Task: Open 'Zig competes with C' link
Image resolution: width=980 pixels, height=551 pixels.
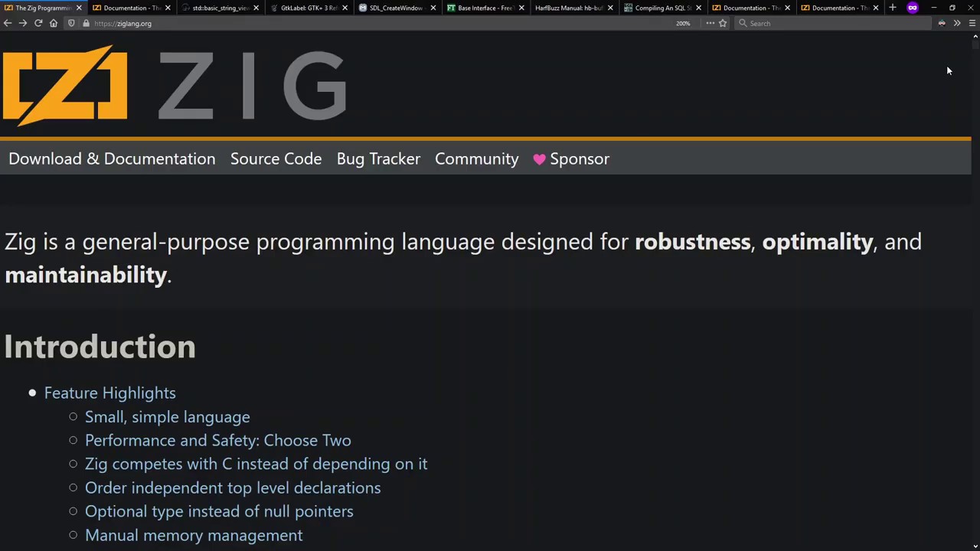Action: tap(256, 465)
